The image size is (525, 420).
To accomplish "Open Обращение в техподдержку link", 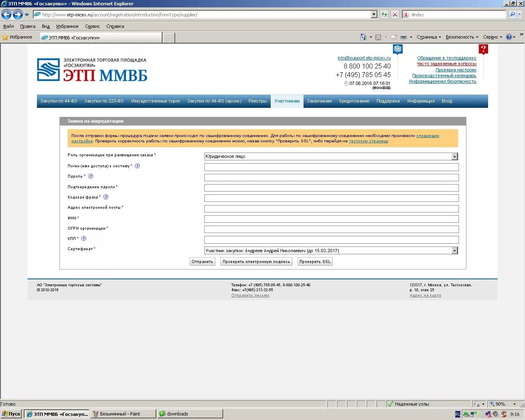I will tap(447, 58).
